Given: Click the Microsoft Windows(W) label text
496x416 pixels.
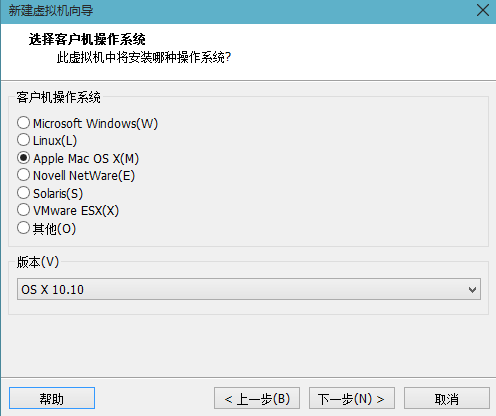Looking at the screenshot, I should [x=95, y=124].
